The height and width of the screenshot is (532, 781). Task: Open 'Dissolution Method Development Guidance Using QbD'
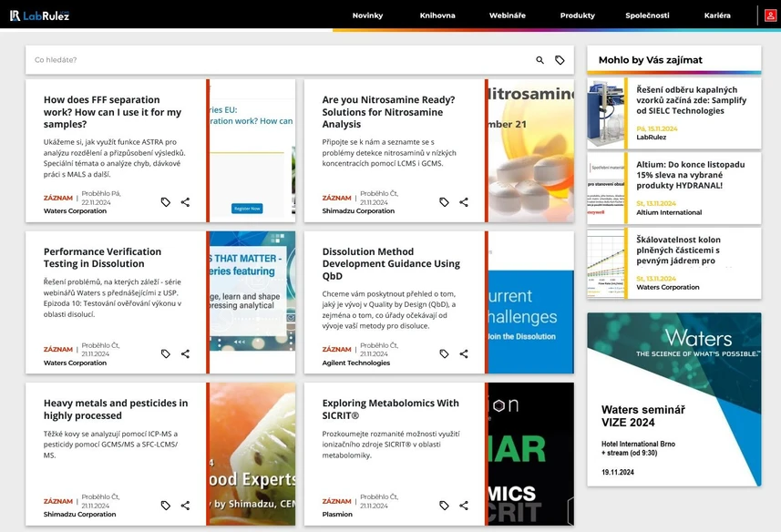tap(391, 264)
